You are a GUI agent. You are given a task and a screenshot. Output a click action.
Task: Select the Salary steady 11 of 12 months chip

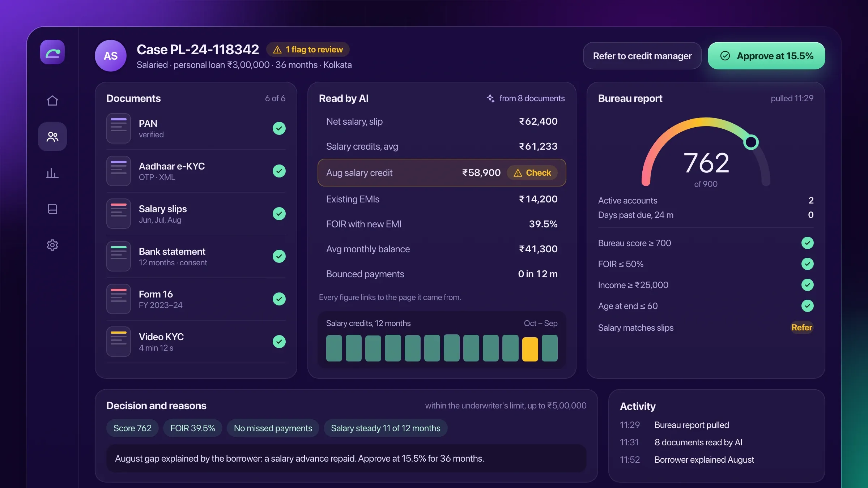(x=386, y=428)
